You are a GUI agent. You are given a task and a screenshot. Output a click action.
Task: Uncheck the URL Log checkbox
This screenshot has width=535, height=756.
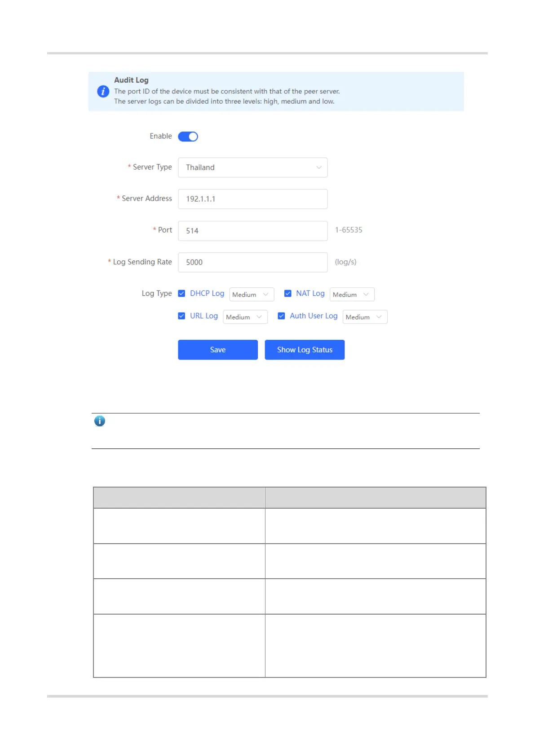coord(181,316)
